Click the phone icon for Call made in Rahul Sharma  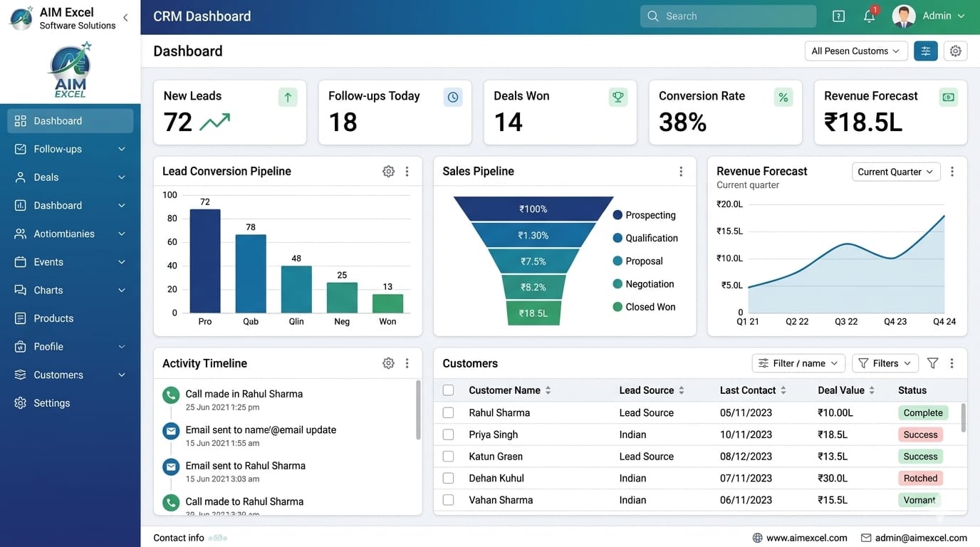171,395
